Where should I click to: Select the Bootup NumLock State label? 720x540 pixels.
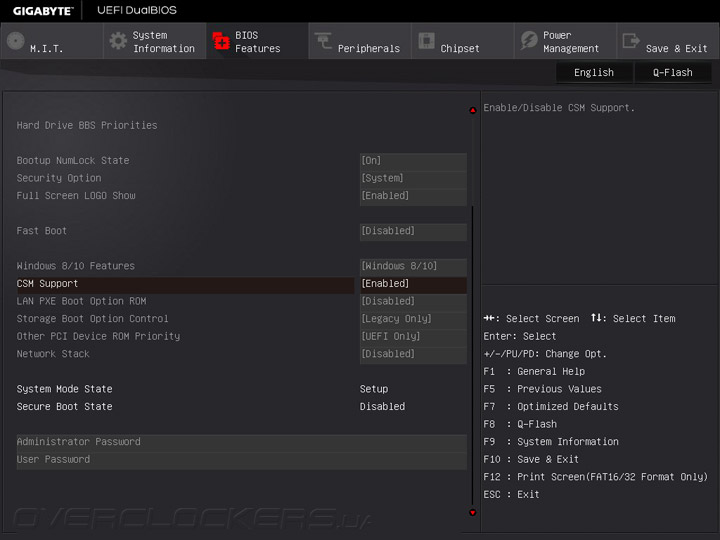coord(73,161)
